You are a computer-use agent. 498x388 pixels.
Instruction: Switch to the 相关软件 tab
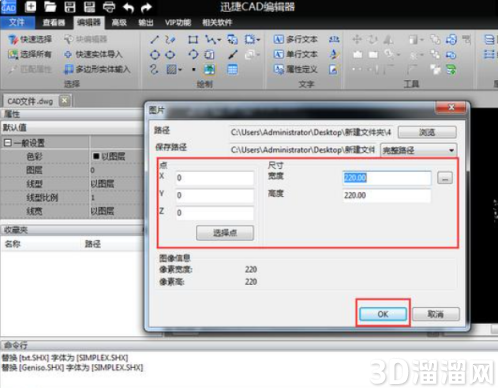click(x=217, y=22)
